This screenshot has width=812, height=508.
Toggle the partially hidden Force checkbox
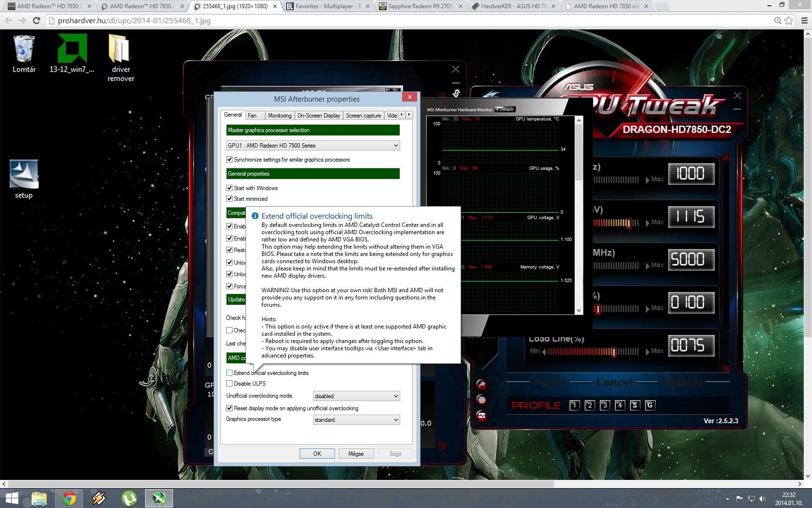point(230,286)
